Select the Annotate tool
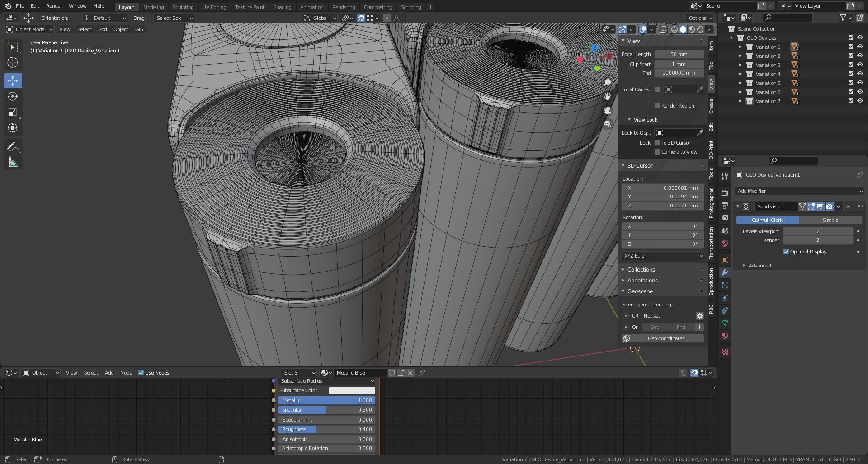 tap(13, 146)
